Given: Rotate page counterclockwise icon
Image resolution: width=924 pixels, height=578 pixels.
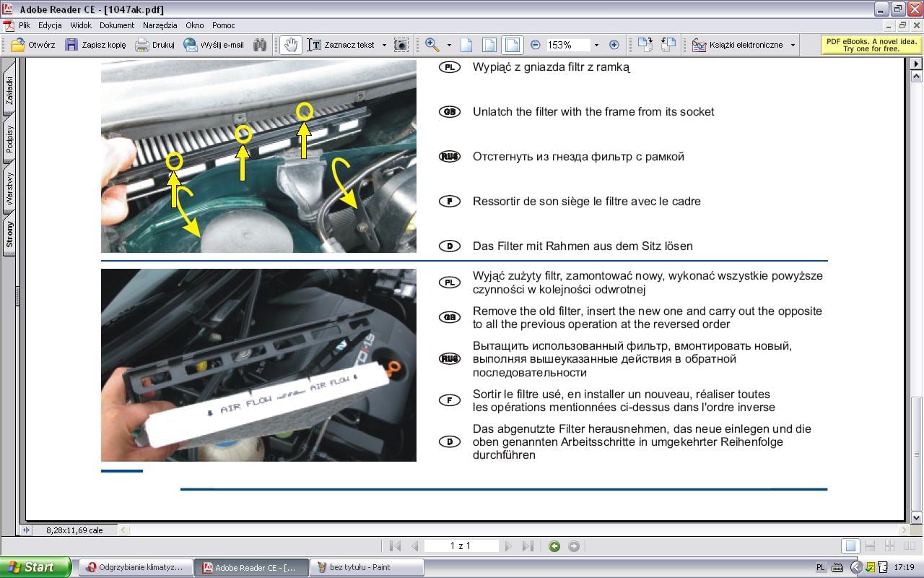Looking at the screenshot, I should 668,45.
